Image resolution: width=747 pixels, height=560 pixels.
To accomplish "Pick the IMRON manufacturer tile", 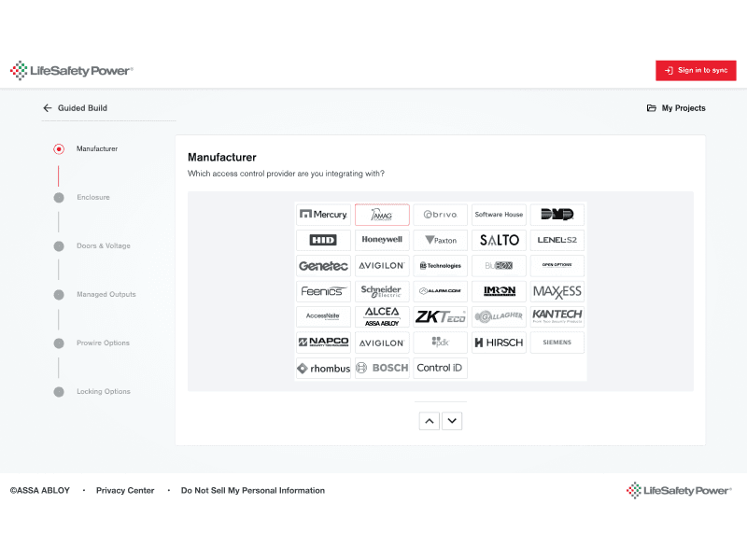I will (x=499, y=291).
